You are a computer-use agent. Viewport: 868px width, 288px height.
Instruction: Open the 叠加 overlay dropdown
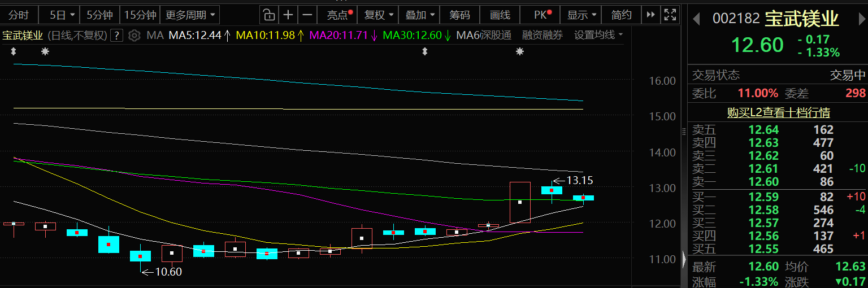point(420,15)
